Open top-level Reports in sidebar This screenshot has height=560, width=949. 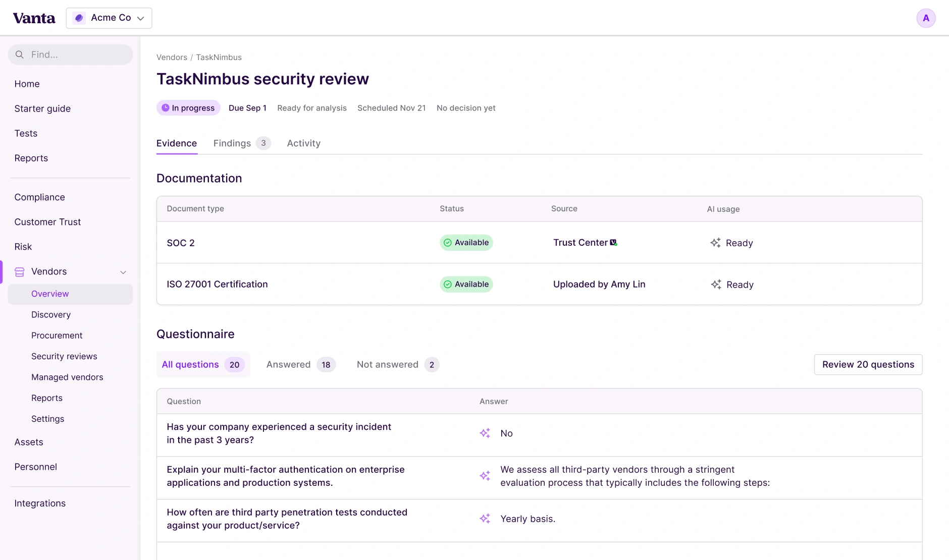(31, 158)
